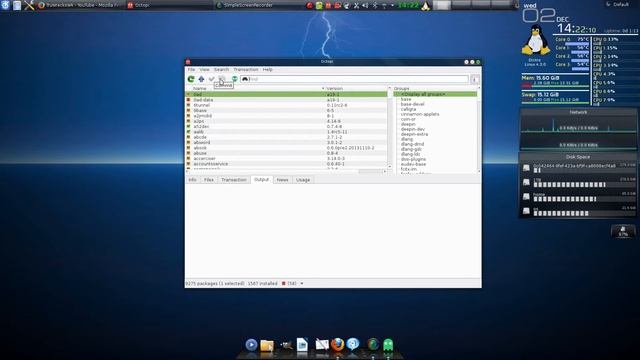Click the green globe toolbar icon in Octopi

[x=235, y=79]
